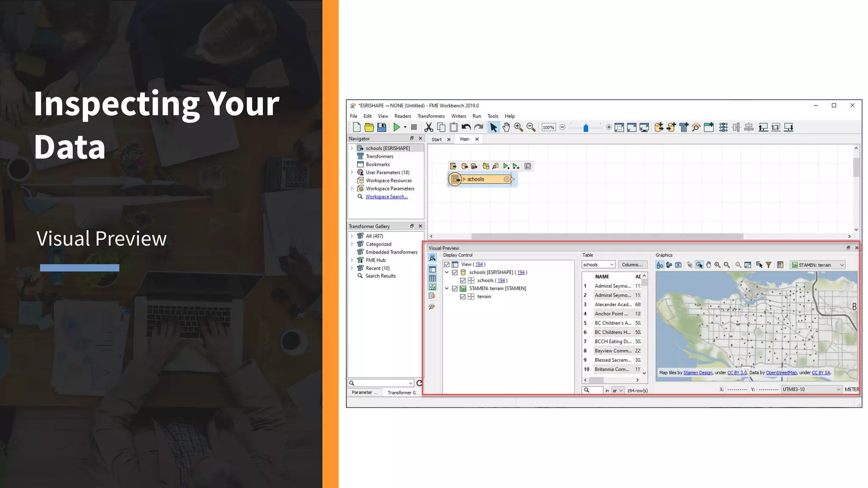Image resolution: width=868 pixels, height=488 pixels.
Task: Uncheck the STAMEN: terrain [STAMEN] checkbox
Action: click(455, 288)
